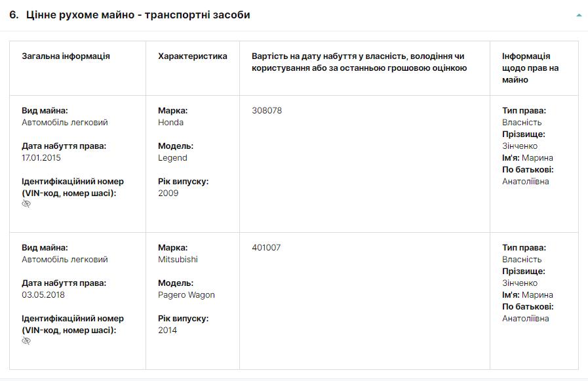Click the brand name Mitsubishi
The height and width of the screenshot is (381, 588).
coord(178,260)
